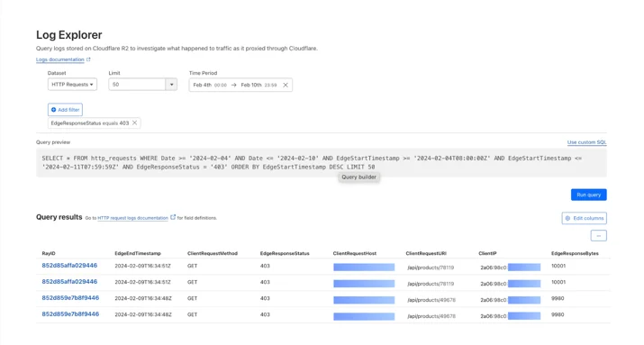Click the Add filter button

click(66, 110)
